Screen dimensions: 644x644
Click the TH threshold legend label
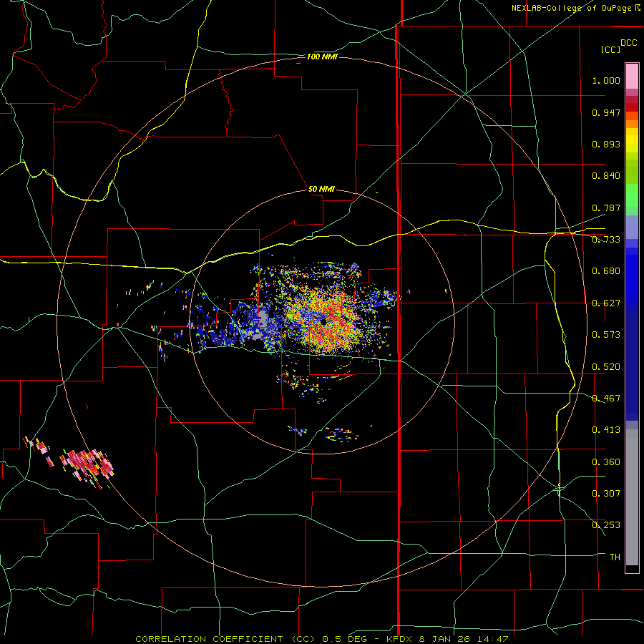(x=615, y=557)
